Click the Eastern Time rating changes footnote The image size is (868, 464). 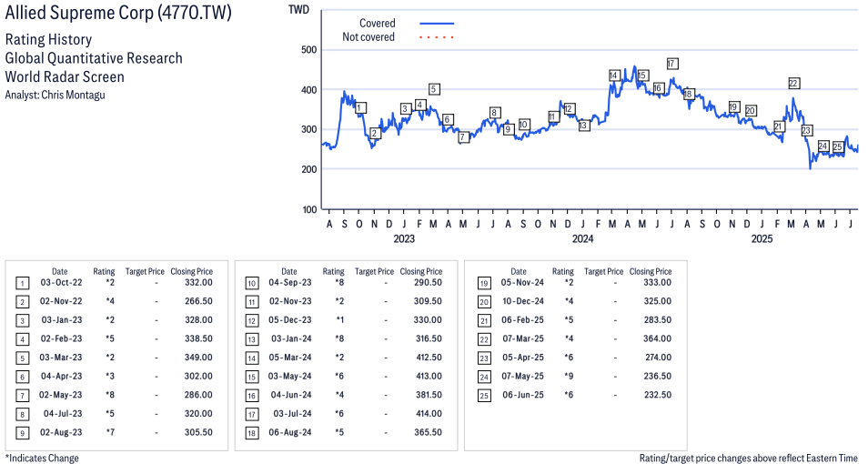pos(749,458)
